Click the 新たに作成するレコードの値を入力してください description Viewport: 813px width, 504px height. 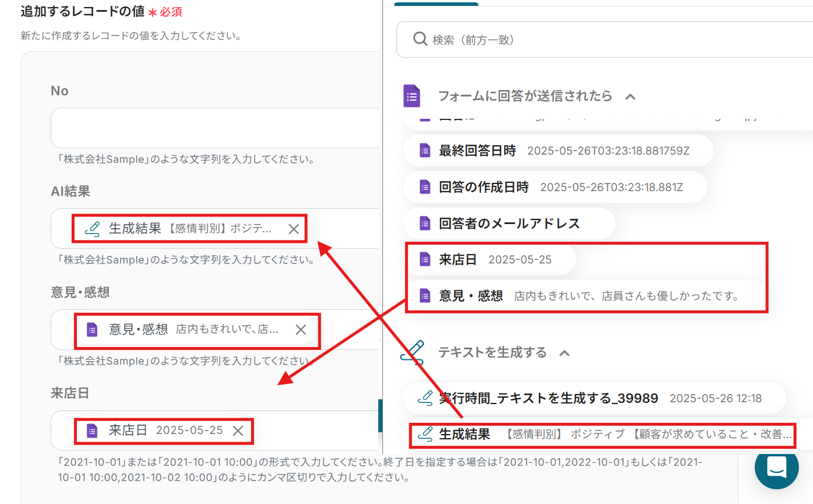coord(131,36)
